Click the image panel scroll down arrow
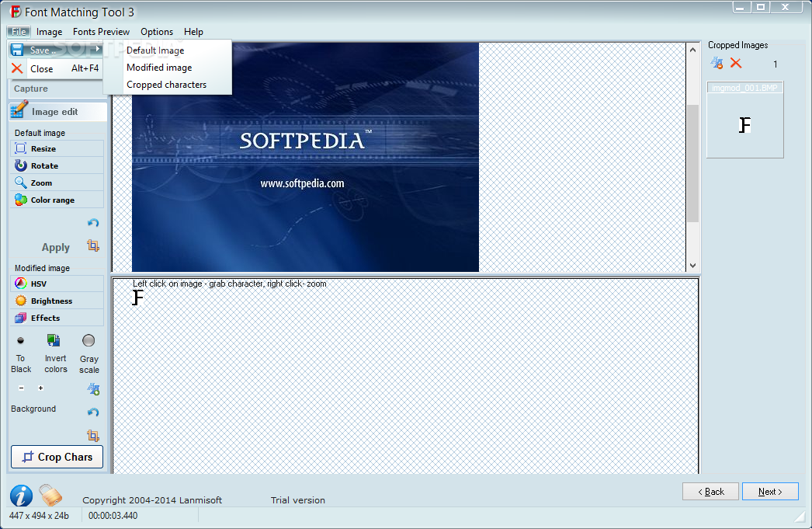812x529 pixels. point(693,266)
